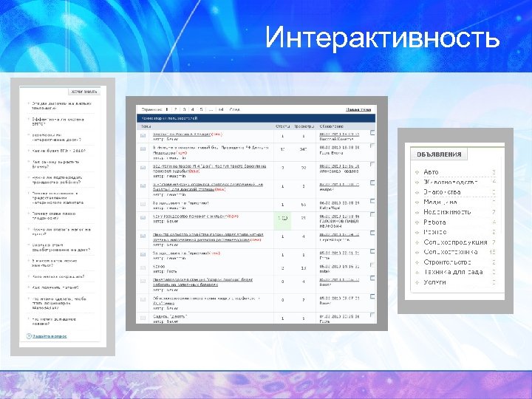Screen dimensions: 532x399
Task: Click envelope icon of topic updated by Сергей
Action: pyautogui.click(x=143, y=236)
